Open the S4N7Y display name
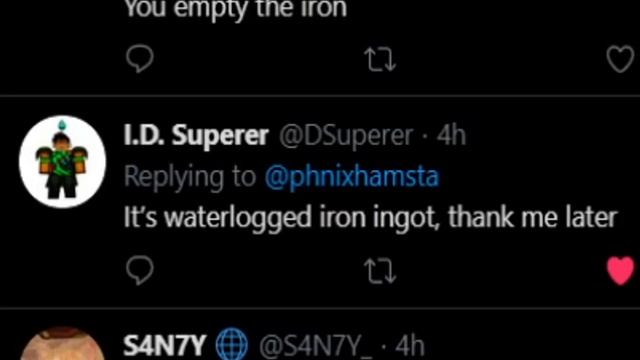The image size is (640, 360). 164,346
